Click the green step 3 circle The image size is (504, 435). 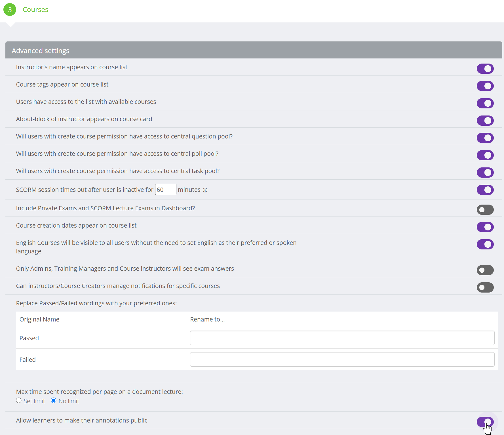[10, 9]
